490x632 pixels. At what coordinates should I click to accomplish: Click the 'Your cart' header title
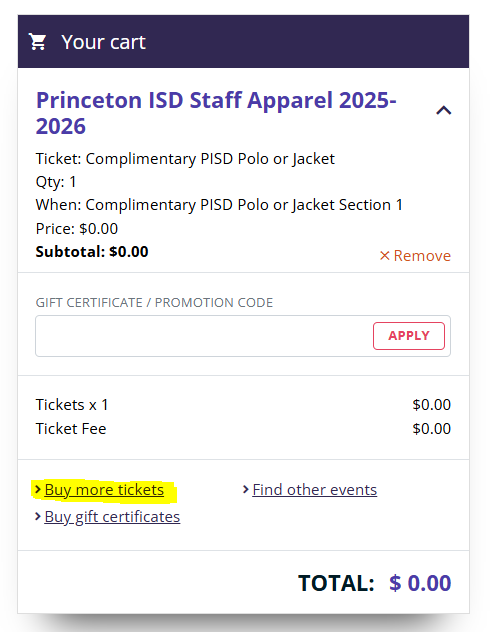point(103,42)
